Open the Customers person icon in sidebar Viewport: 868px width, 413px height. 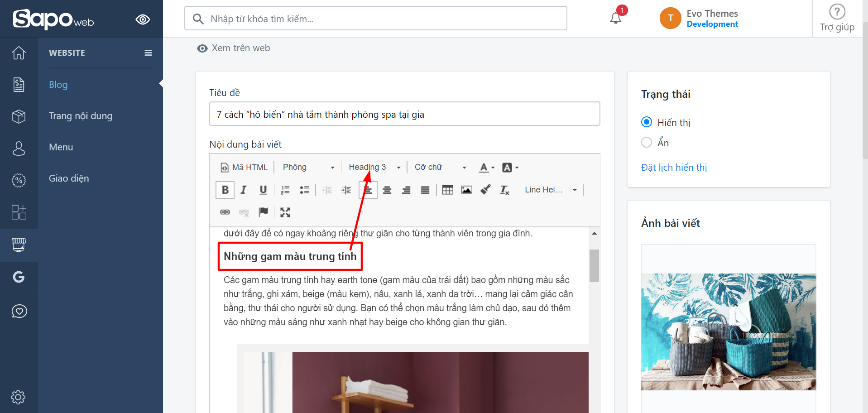click(19, 148)
